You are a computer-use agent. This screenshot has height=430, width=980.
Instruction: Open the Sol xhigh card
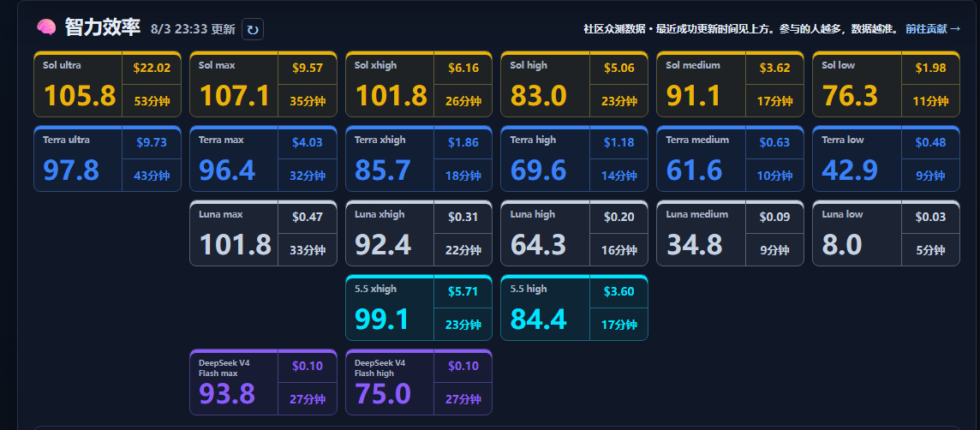click(419, 84)
